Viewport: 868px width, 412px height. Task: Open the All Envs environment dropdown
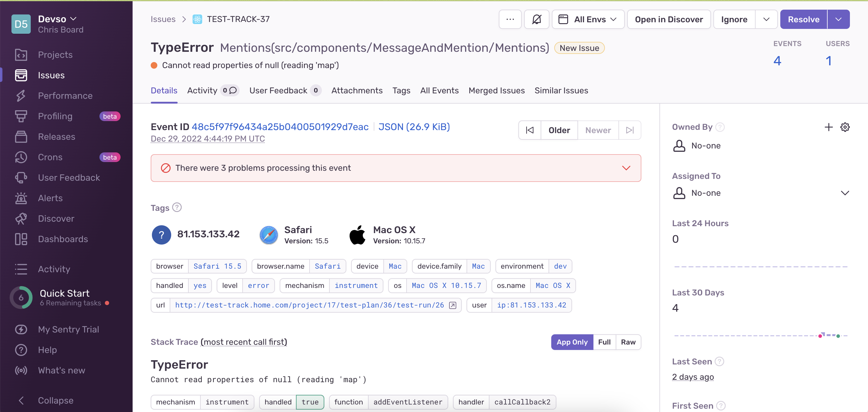tap(588, 20)
